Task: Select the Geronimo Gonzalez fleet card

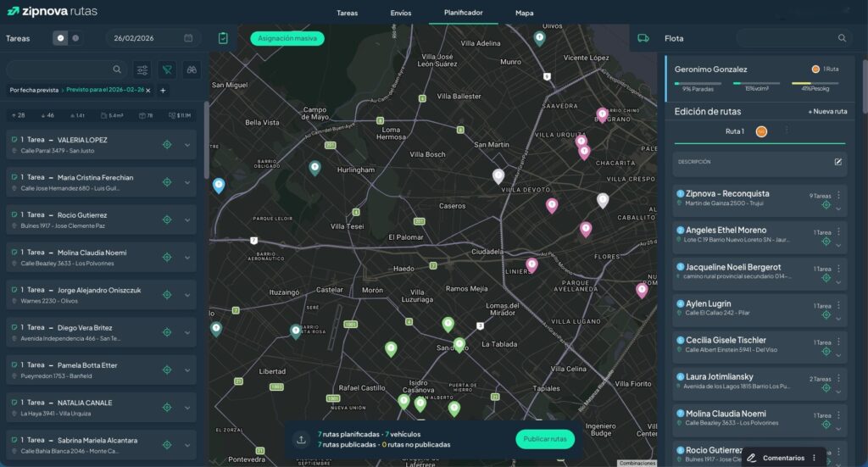Action: (x=759, y=79)
